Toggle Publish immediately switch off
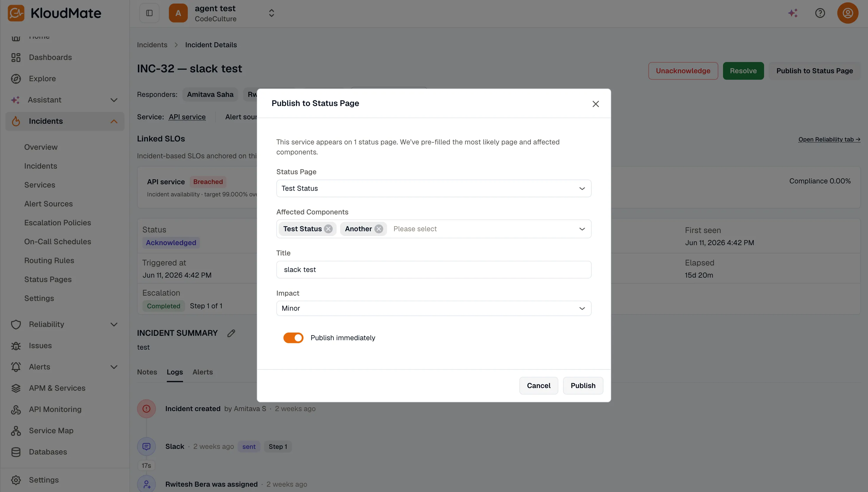Viewport: 868px width, 492px height. pyautogui.click(x=293, y=338)
